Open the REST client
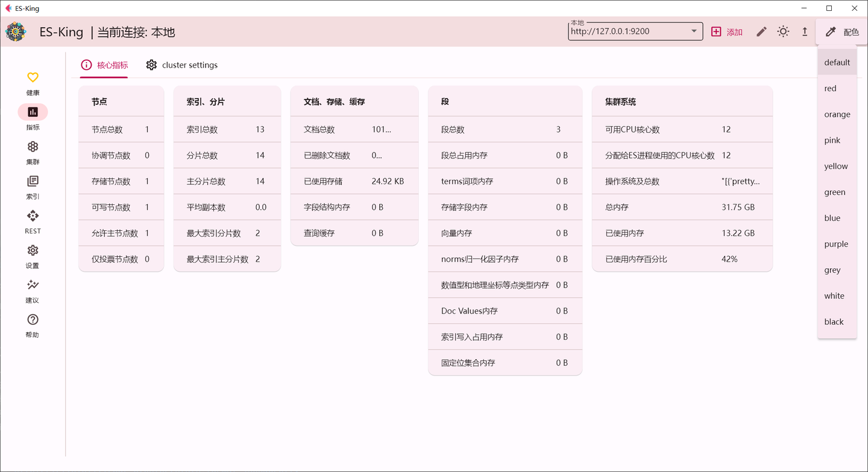 tap(32, 221)
